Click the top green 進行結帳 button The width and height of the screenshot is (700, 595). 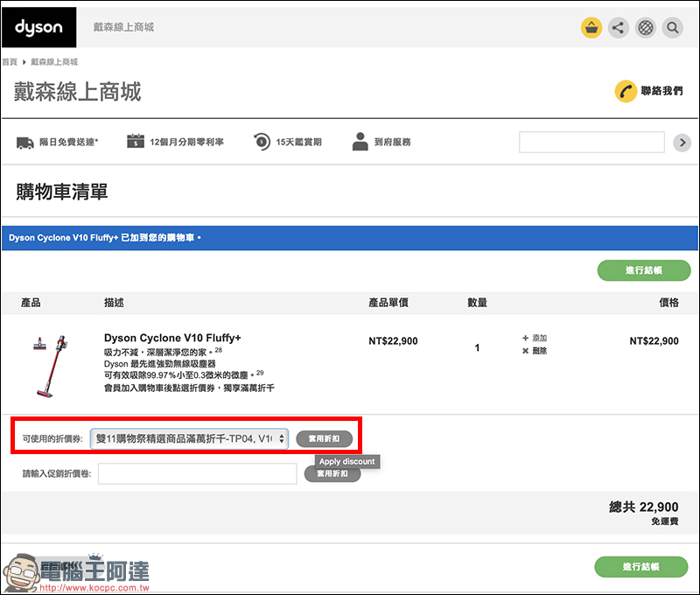(x=644, y=270)
